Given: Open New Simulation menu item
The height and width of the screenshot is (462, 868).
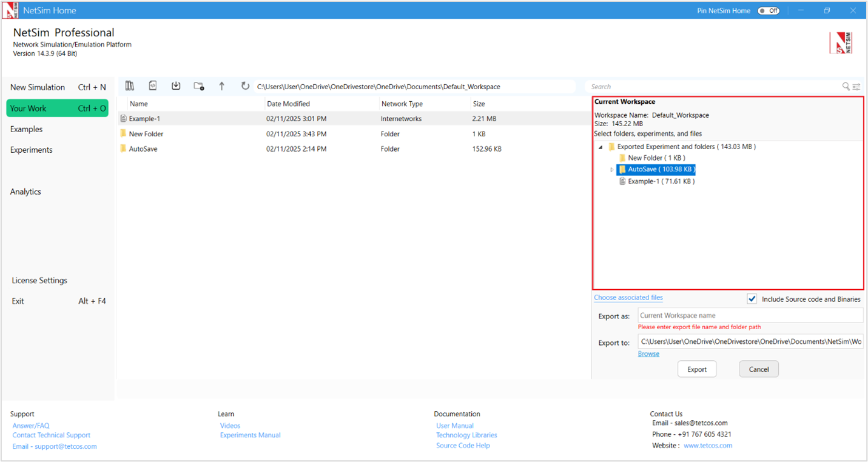Looking at the screenshot, I should coord(58,87).
